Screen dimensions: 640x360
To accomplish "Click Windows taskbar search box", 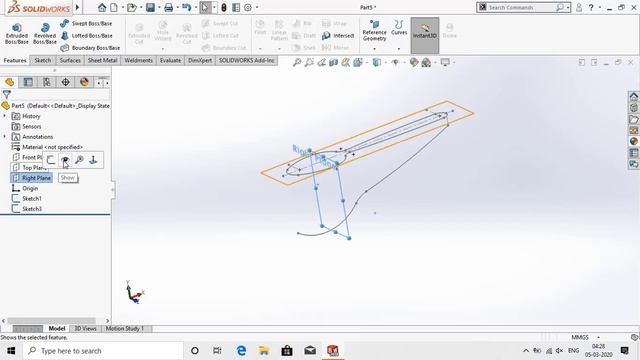I will point(103,351).
